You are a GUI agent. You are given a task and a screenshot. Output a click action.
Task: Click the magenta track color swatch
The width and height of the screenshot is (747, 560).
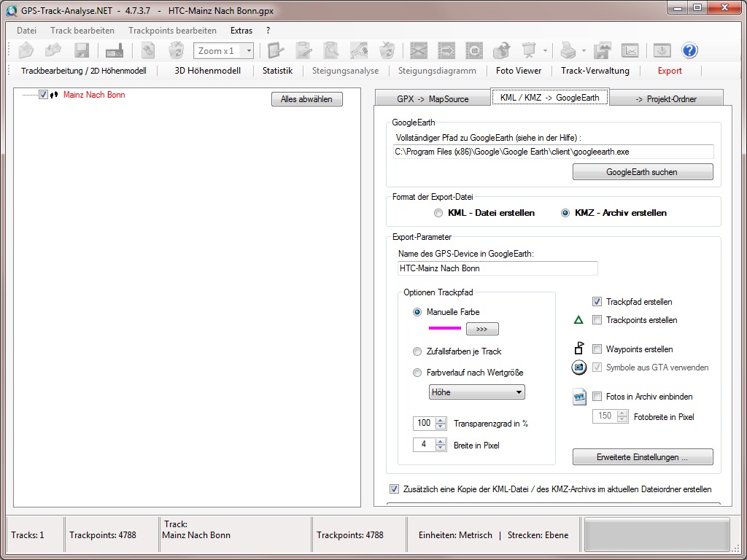click(x=444, y=328)
